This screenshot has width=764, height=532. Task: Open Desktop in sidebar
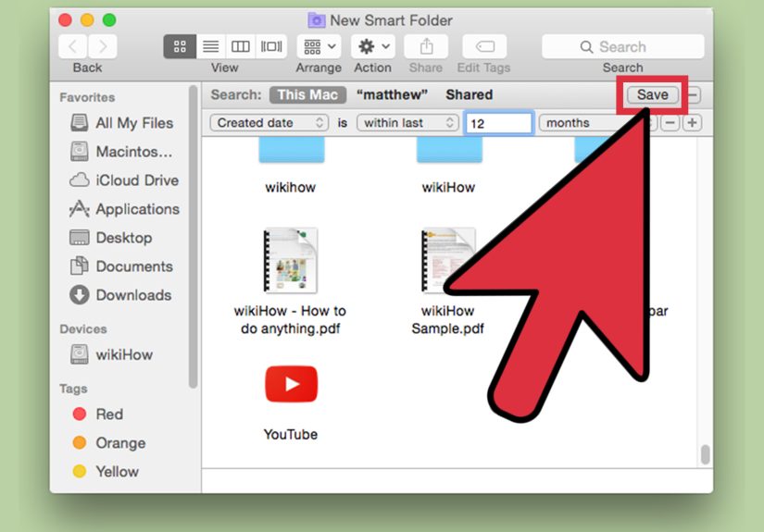(111, 238)
